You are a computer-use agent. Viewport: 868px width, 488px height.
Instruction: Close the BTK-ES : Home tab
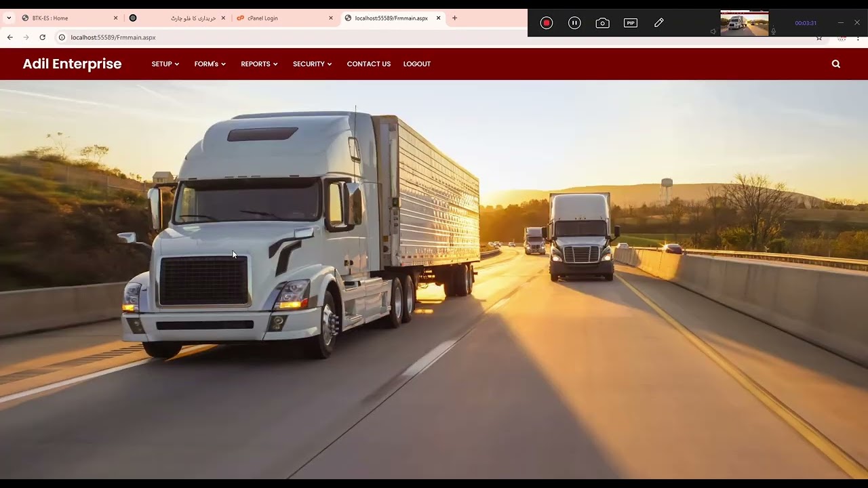click(x=115, y=18)
